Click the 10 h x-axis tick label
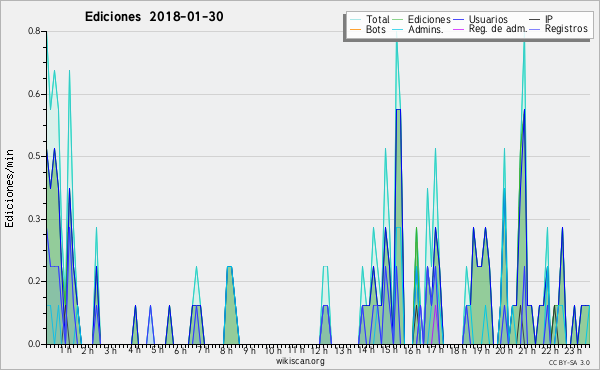Screen dimensions: 600x370 273,350
